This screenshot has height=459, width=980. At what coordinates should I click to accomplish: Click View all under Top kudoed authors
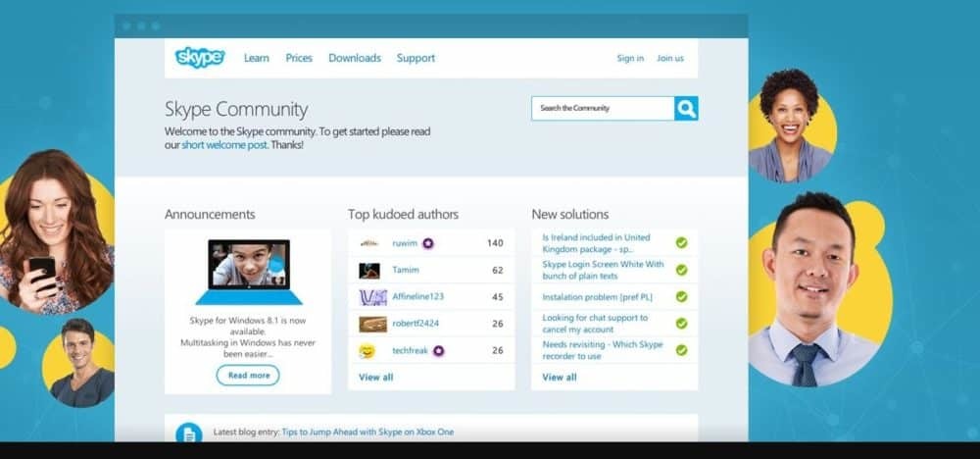[x=376, y=378]
